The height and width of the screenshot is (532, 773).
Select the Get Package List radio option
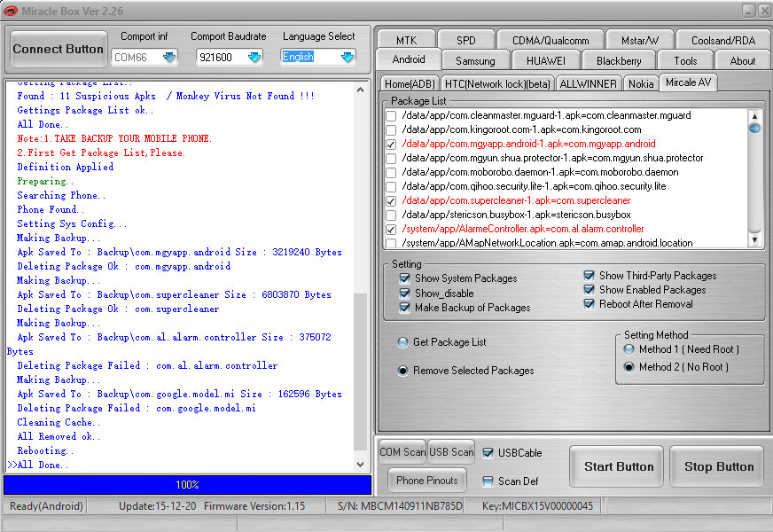[x=403, y=342]
